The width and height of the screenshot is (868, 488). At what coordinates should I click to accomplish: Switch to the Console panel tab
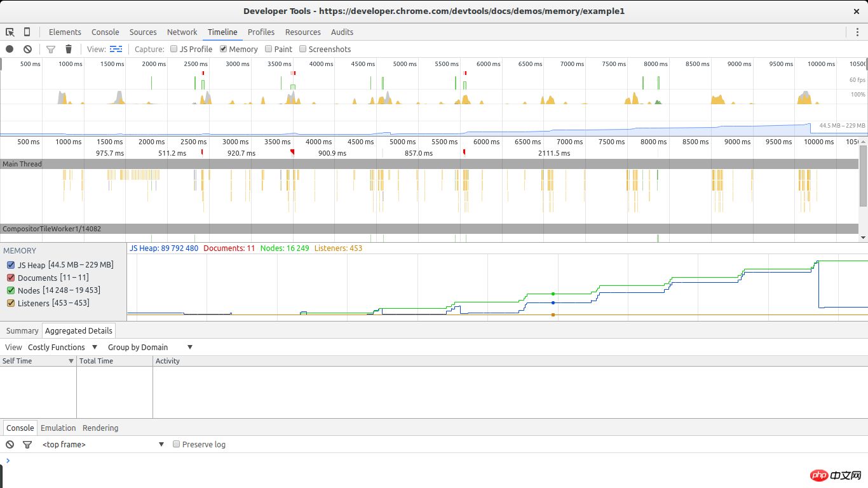pyautogui.click(x=105, y=32)
